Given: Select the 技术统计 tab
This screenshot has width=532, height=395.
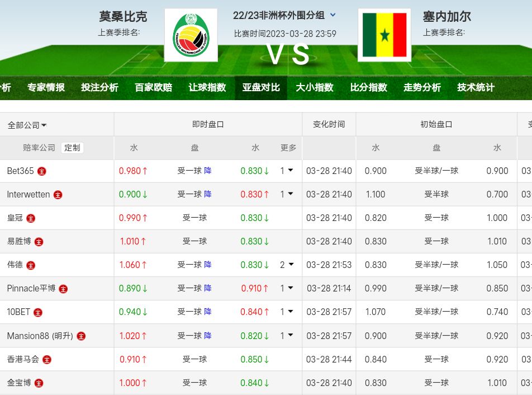Looking at the screenshot, I should (x=476, y=87).
